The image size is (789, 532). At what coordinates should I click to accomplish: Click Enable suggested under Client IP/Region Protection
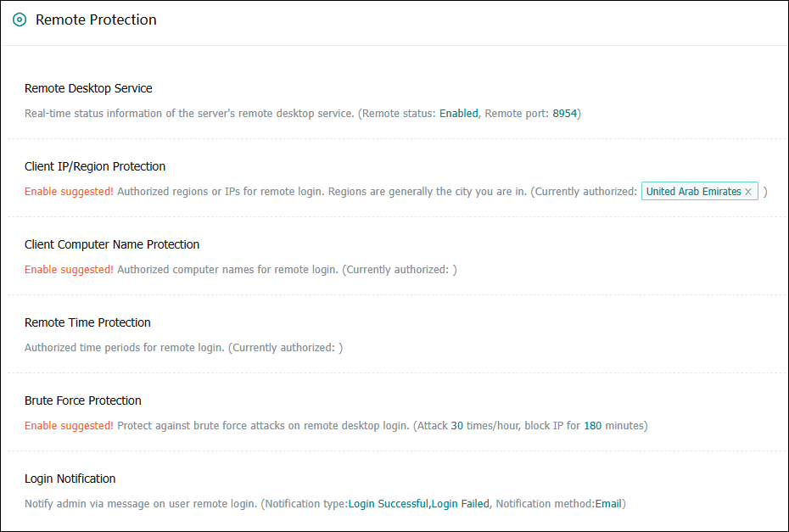69,192
